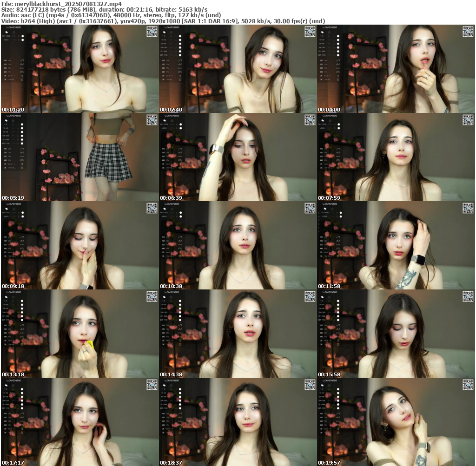View the 00:15:58 preview frame
The width and height of the screenshot is (476, 466).
(396, 334)
